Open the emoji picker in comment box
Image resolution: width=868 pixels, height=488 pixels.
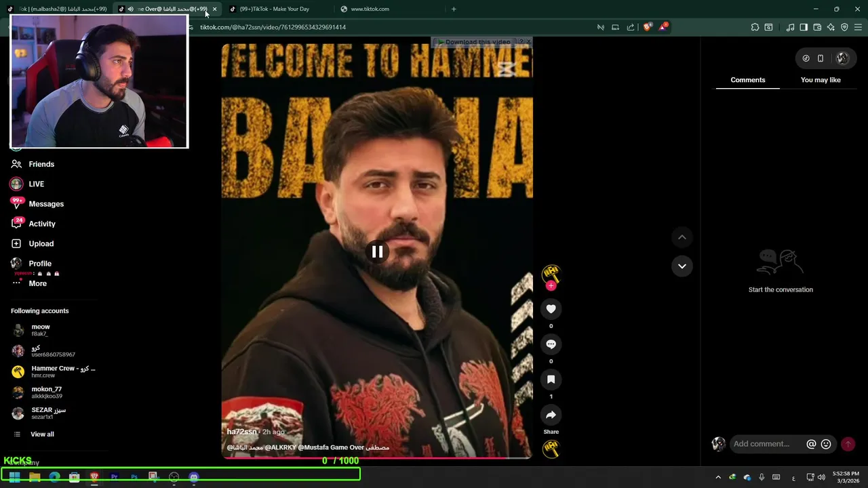click(x=826, y=444)
